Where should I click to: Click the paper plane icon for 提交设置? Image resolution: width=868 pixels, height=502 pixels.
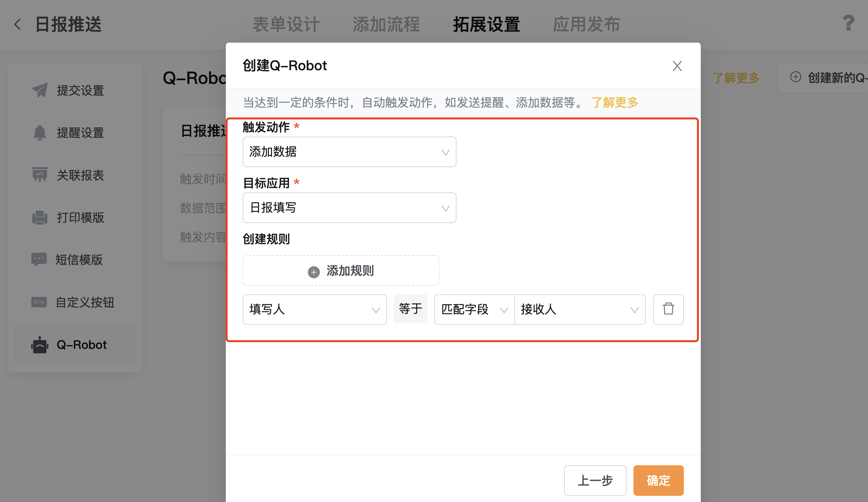pyautogui.click(x=40, y=90)
